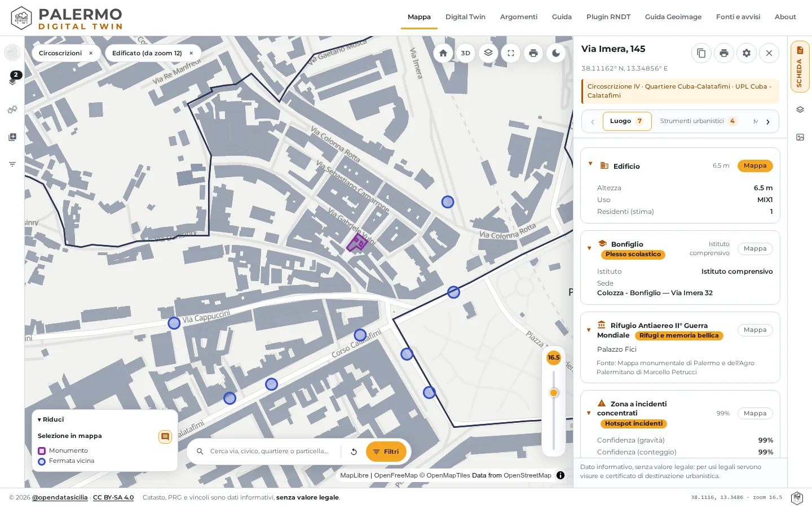Image resolution: width=812 pixels, height=508 pixels.
Task: Collapse the Rifugio Antiaereo card
Action: click(589, 330)
